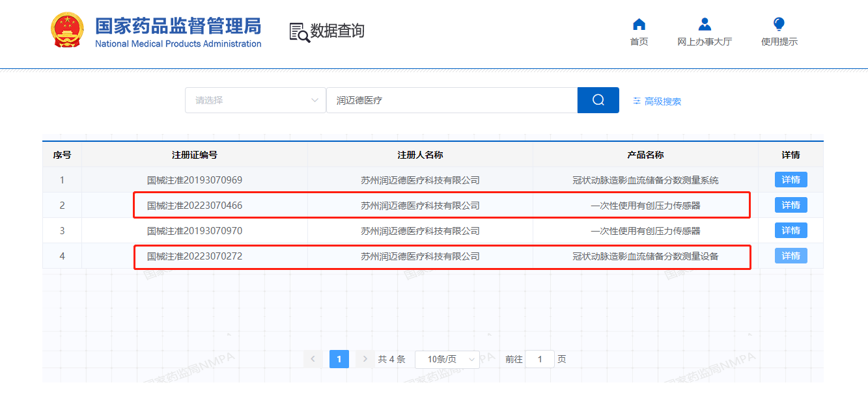This screenshot has width=868, height=402.
Task: Click the 详情 column header
Action: click(791, 155)
